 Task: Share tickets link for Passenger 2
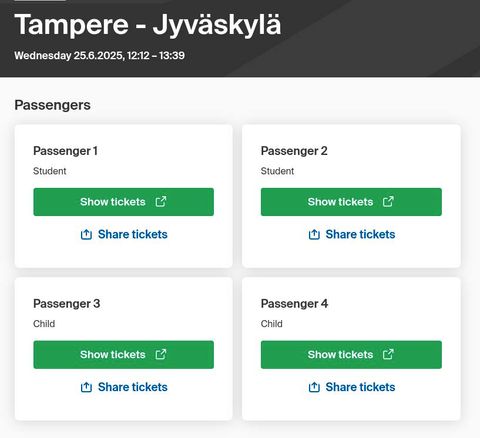(352, 234)
